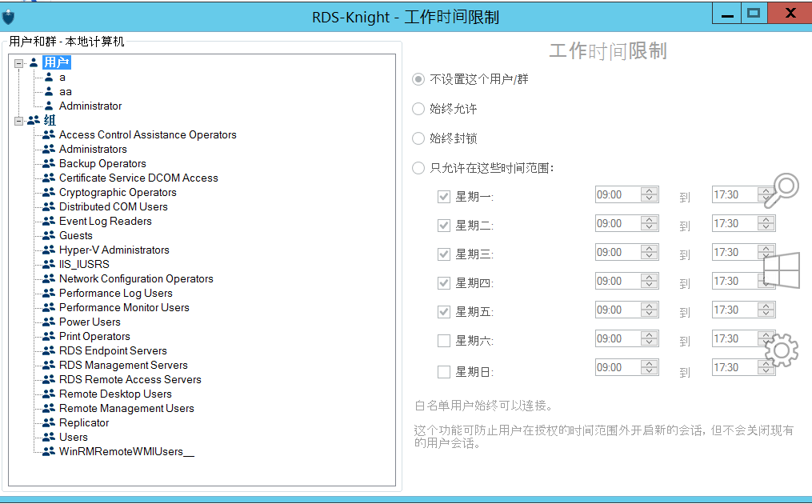Collapse the 组 tree node
The height and width of the screenshot is (504, 812).
click(x=19, y=121)
